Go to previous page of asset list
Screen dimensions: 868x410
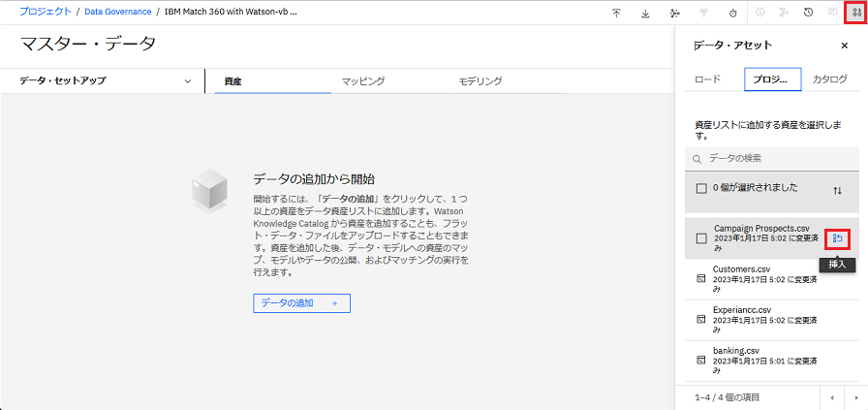point(831,397)
